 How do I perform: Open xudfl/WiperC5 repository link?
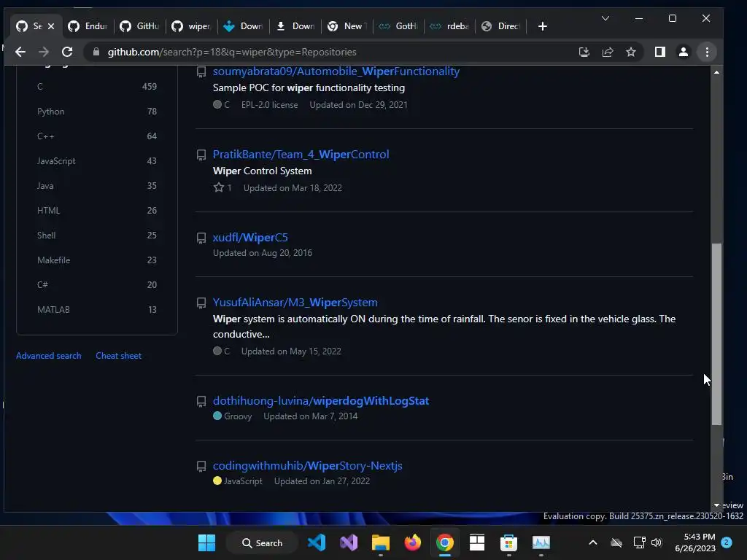pos(250,237)
